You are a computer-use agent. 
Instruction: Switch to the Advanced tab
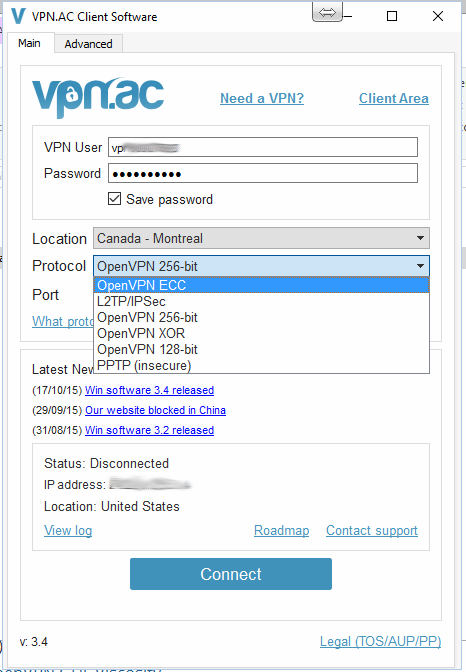pyautogui.click(x=88, y=44)
